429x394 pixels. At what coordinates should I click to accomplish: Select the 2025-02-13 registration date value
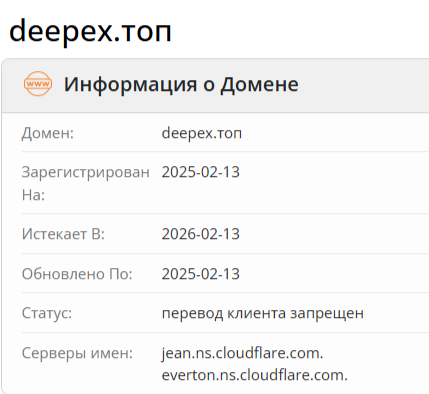[201, 172]
